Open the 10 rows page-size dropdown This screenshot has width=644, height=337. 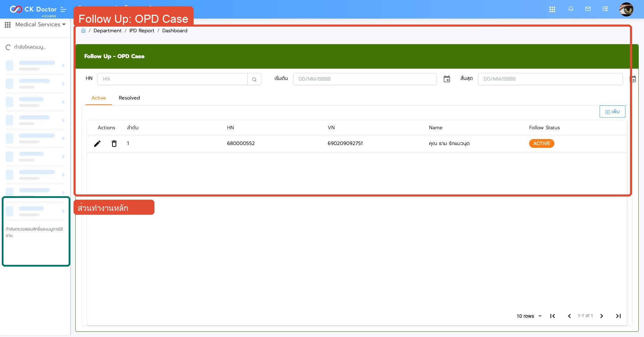[x=529, y=316]
